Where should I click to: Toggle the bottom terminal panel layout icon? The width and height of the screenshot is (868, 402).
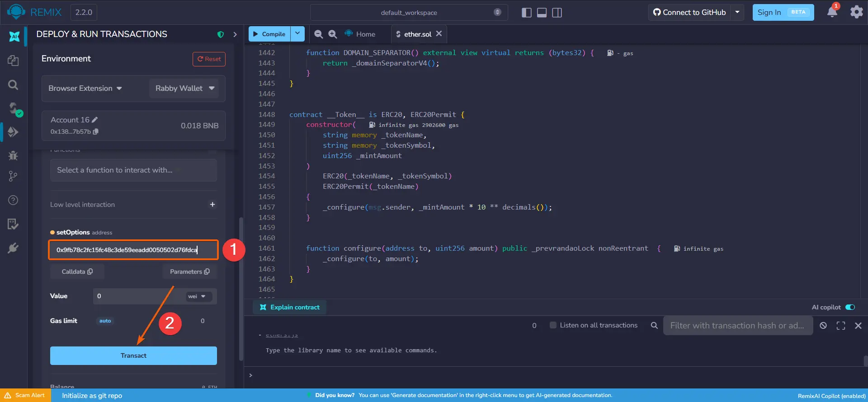[542, 13]
